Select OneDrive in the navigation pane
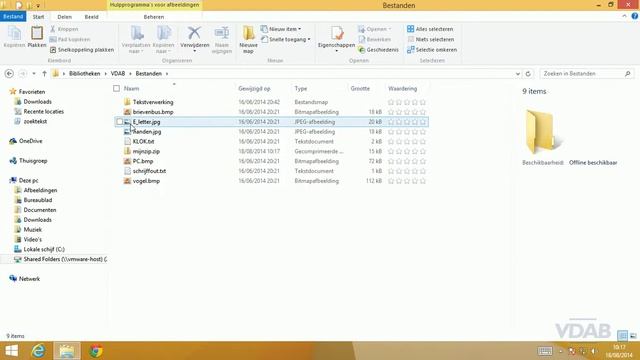This screenshot has width=640, height=360. (x=30, y=141)
